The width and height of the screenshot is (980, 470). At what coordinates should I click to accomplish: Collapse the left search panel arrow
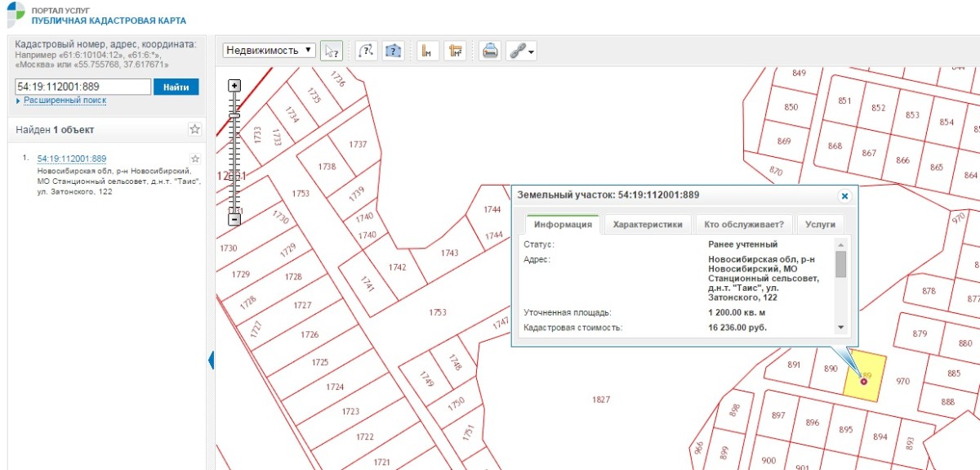pyautogui.click(x=211, y=360)
